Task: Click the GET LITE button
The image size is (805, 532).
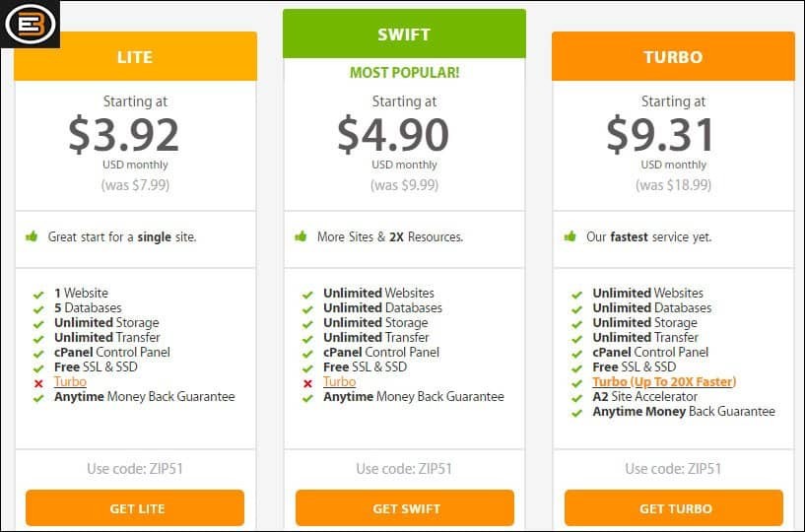Action: pyautogui.click(x=135, y=508)
